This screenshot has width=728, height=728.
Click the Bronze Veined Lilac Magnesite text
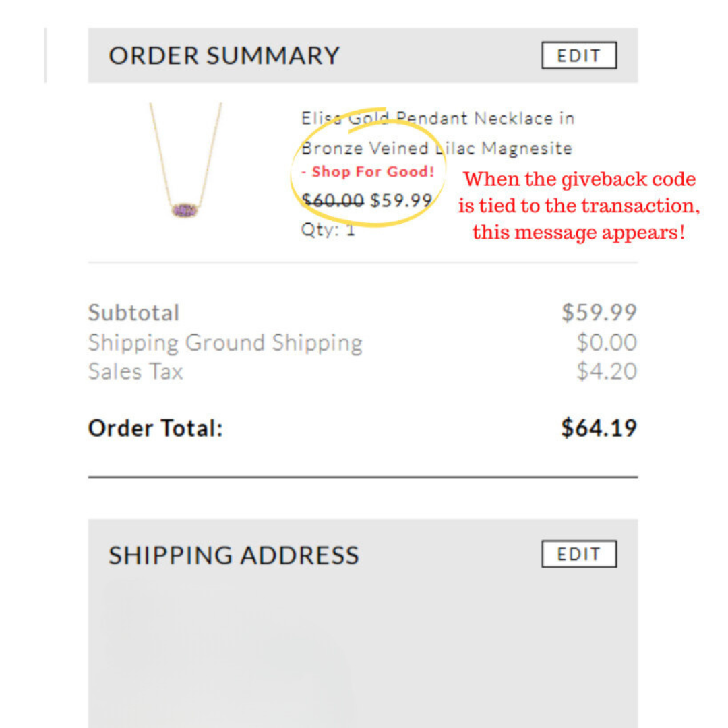click(x=436, y=148)
